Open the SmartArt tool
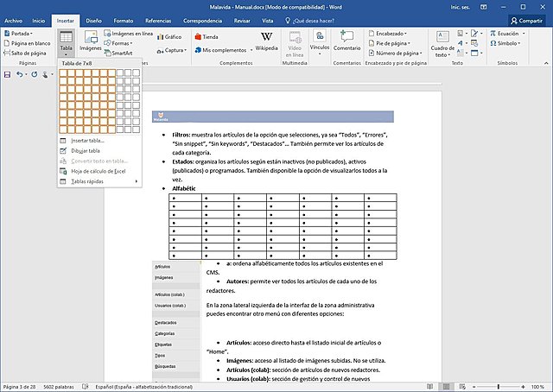 point(118,54)
